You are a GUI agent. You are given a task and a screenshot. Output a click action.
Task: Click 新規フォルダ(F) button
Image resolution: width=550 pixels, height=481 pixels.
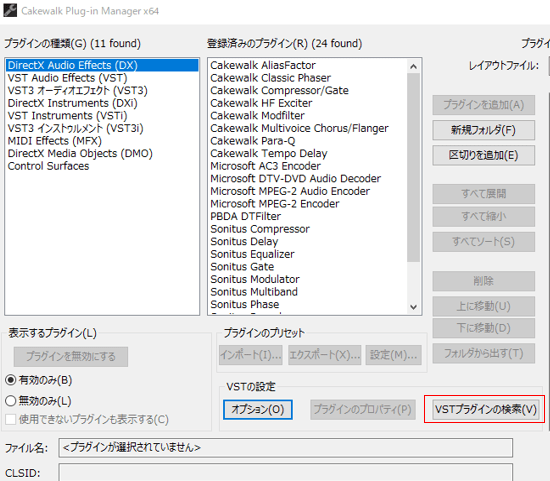(484, 130)
